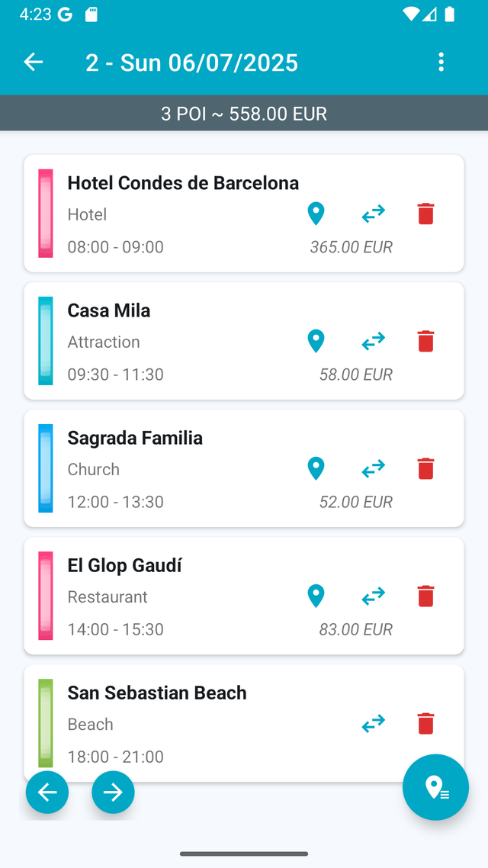The height and width of the screenshot is (868, 488).
Task: Open the map location for Hotel Condes de Barcelona
Action: pyautogui.click(x=316, y=214)
